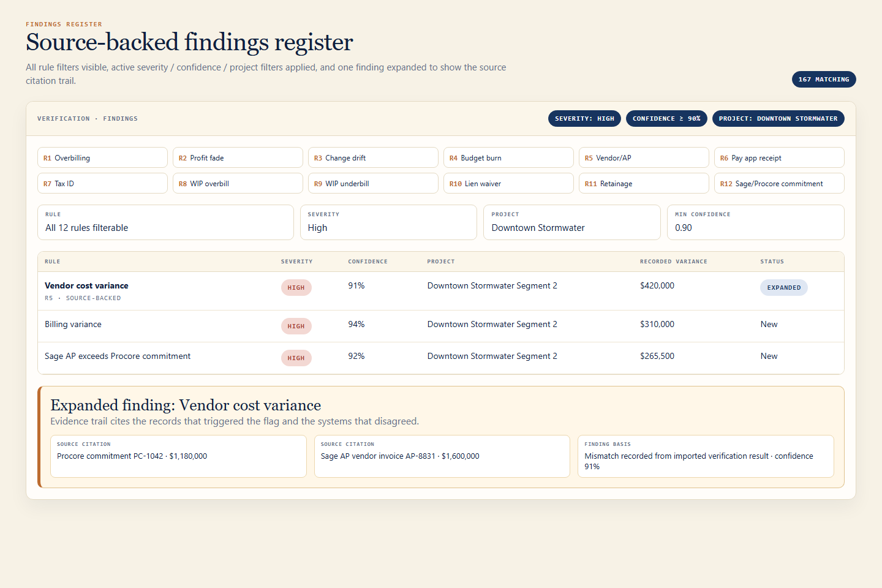Click the Expanded status badge
Screen dimensions: 882x588
784,288
